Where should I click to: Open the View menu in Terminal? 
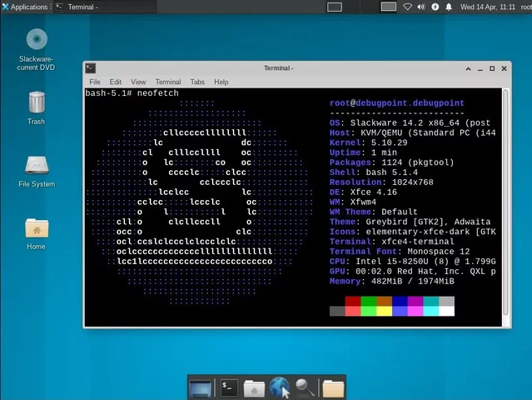click(138, 82)
